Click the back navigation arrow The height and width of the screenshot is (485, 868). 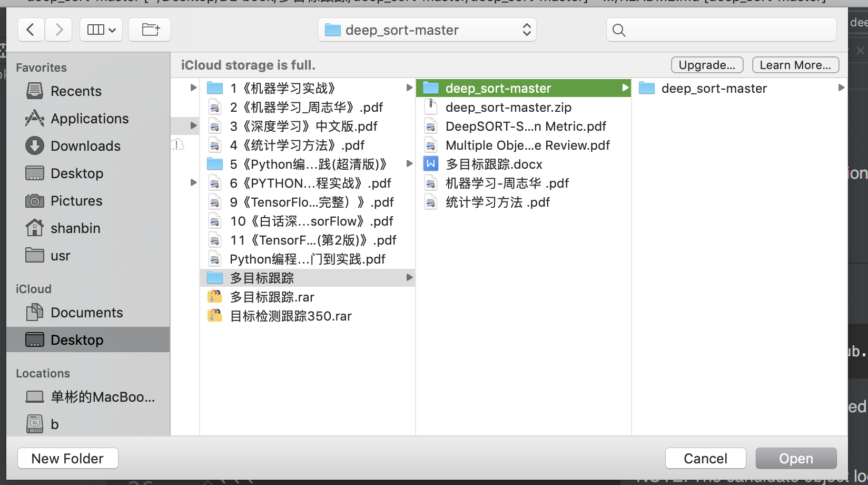click(31, 30)
